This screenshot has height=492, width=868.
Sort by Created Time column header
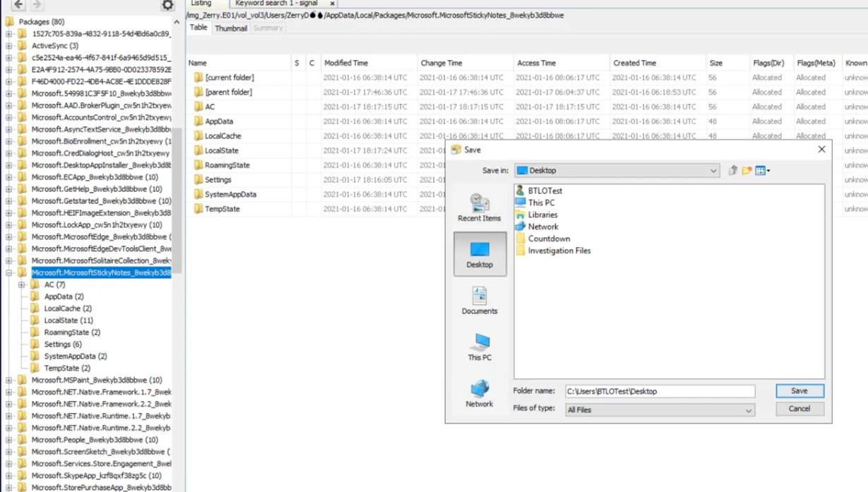click(x=658, y=63)
